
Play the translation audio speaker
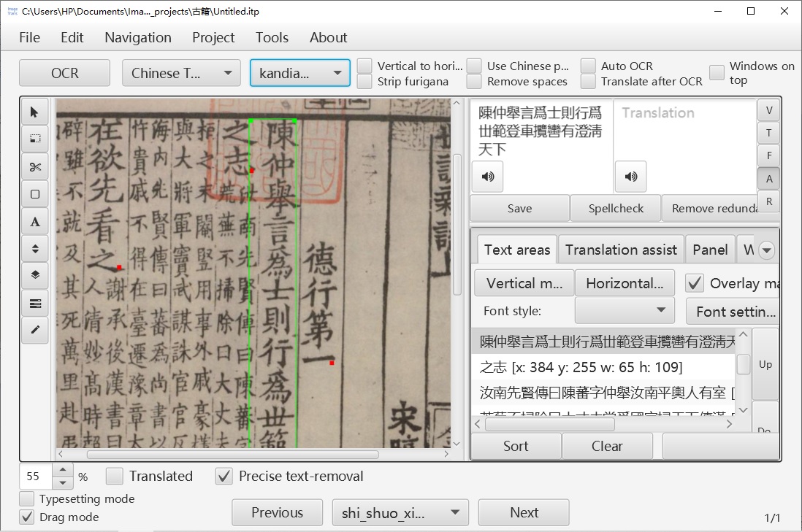(630, 177)
